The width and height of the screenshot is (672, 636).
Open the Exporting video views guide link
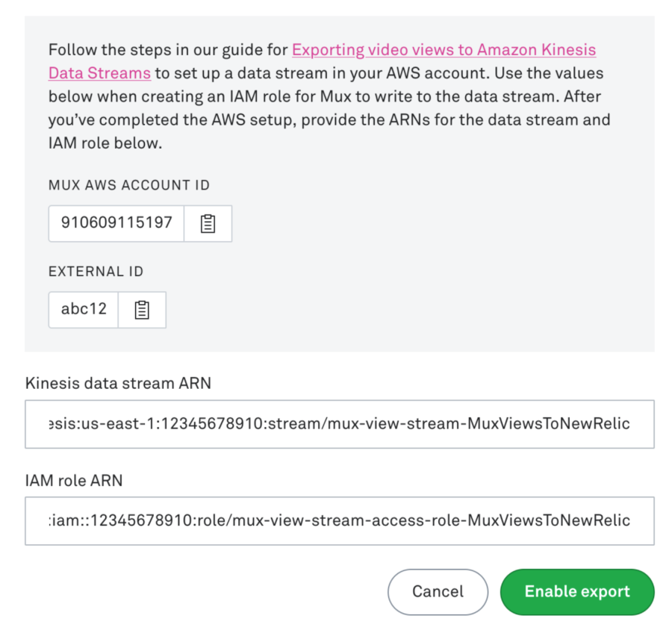(444, 51)
